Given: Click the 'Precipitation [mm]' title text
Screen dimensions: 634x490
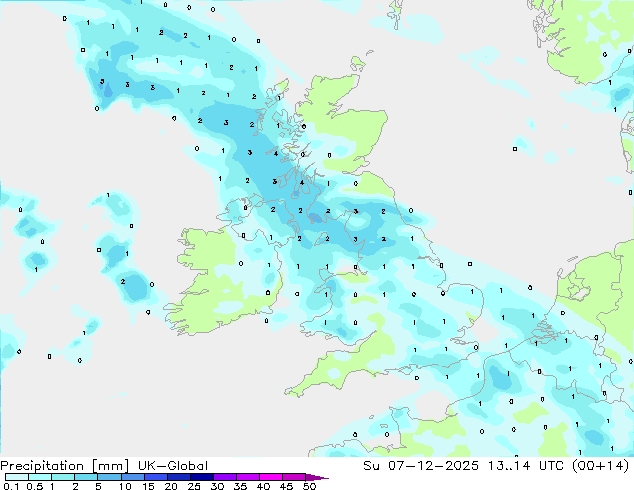Looking at the screenshot, I should (x=64, y=466).
